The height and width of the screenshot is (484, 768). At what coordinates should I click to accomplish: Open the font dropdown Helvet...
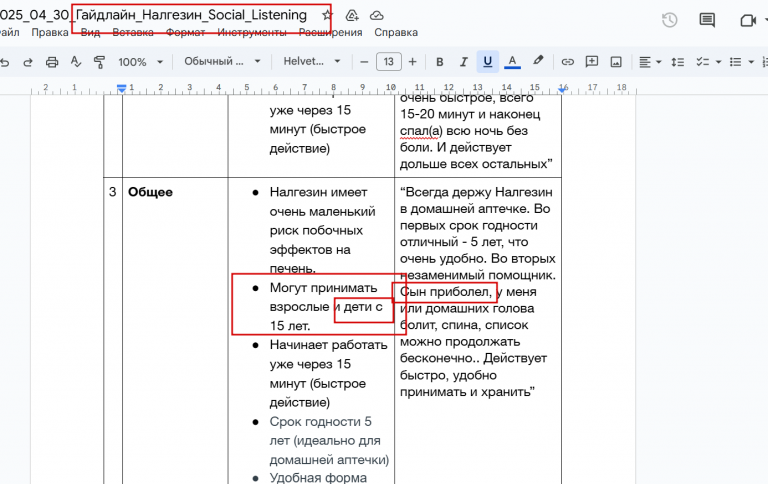(x=312, y=62)
